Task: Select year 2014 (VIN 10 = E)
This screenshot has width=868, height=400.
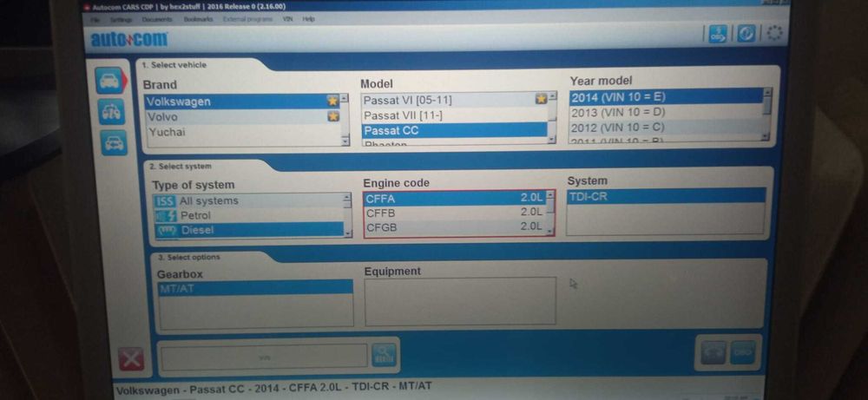Action: point(666,97)
